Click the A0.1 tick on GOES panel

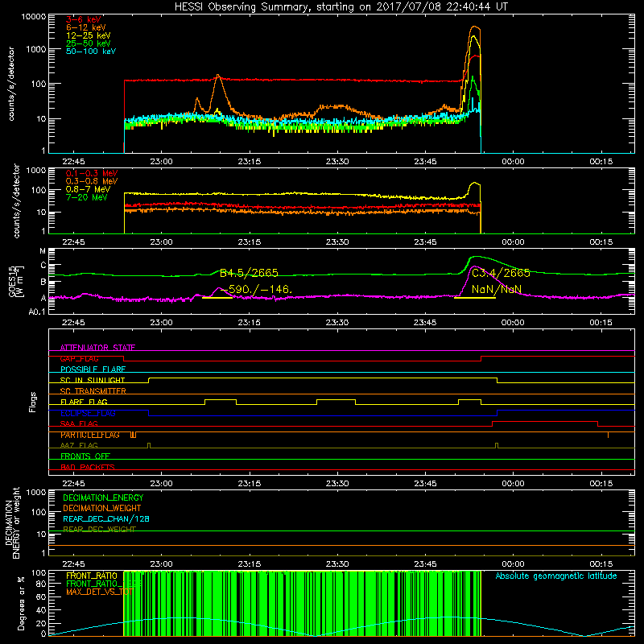click(36, 312)
